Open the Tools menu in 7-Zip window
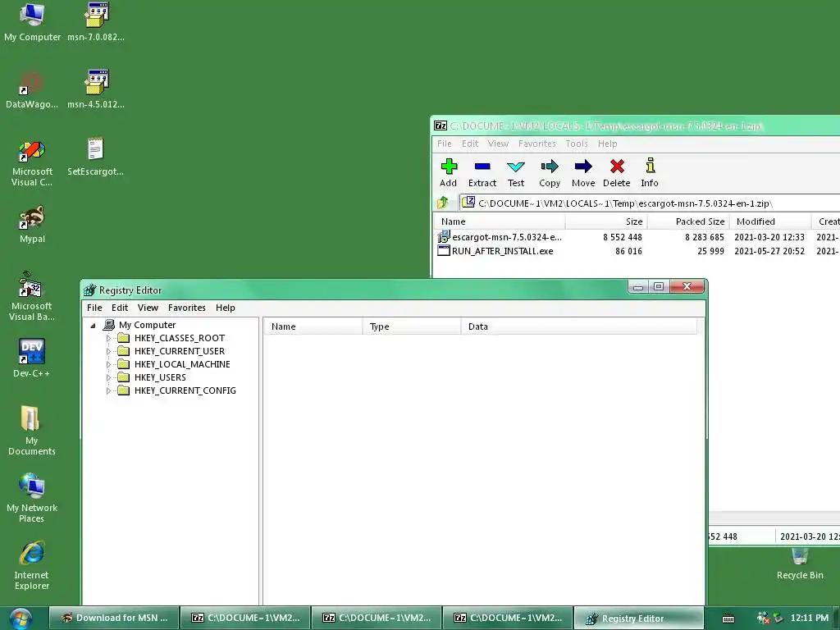840x630 pixels. [x=577, y=144]
